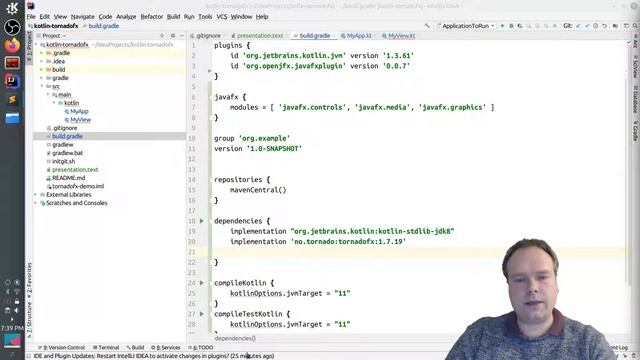Expand the build folder in tree
This screenshot has height=360, width=640.
(x=42, y=69)
